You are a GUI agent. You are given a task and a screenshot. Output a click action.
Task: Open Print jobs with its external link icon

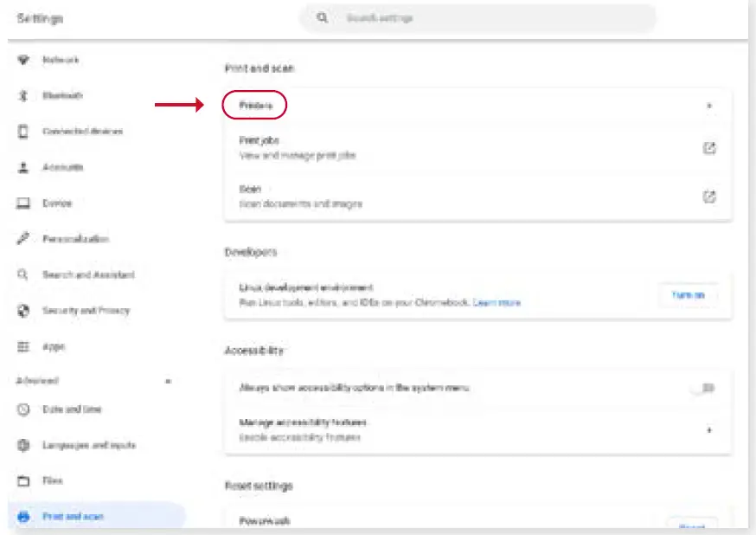coord(710,147)
